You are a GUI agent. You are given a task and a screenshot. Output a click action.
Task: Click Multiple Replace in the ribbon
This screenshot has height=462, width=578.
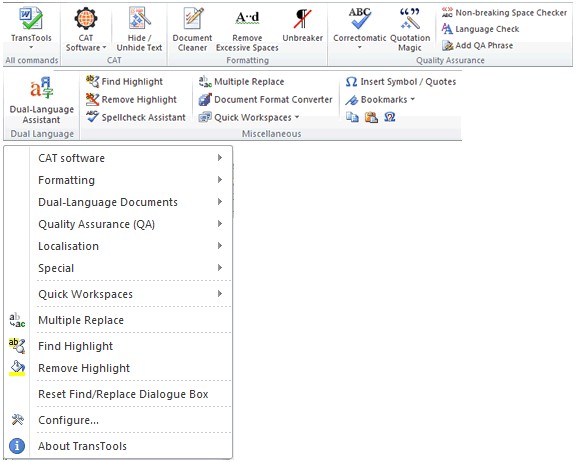pos(241,81)
